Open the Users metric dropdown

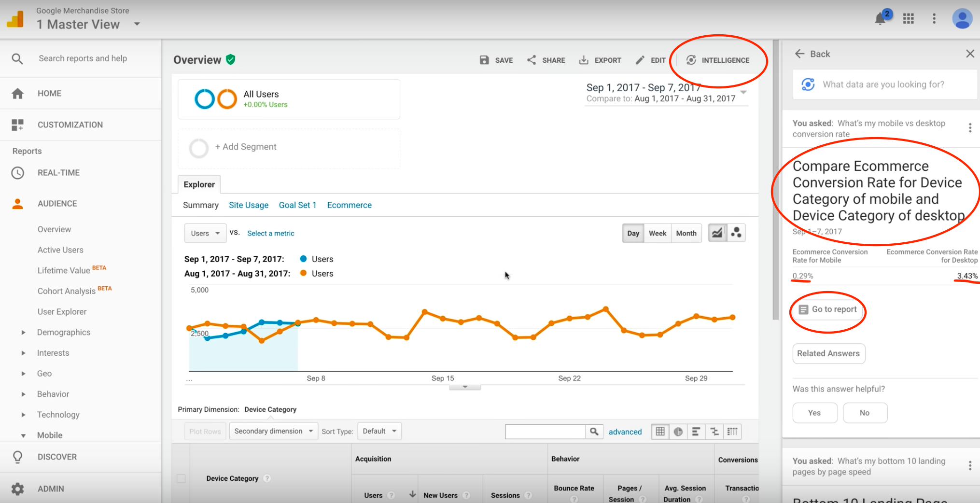point(205,233)
